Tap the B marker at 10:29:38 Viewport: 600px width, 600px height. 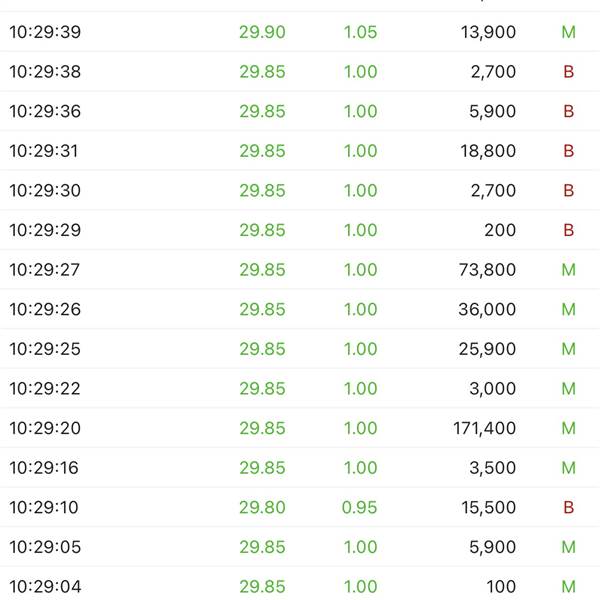568,72
